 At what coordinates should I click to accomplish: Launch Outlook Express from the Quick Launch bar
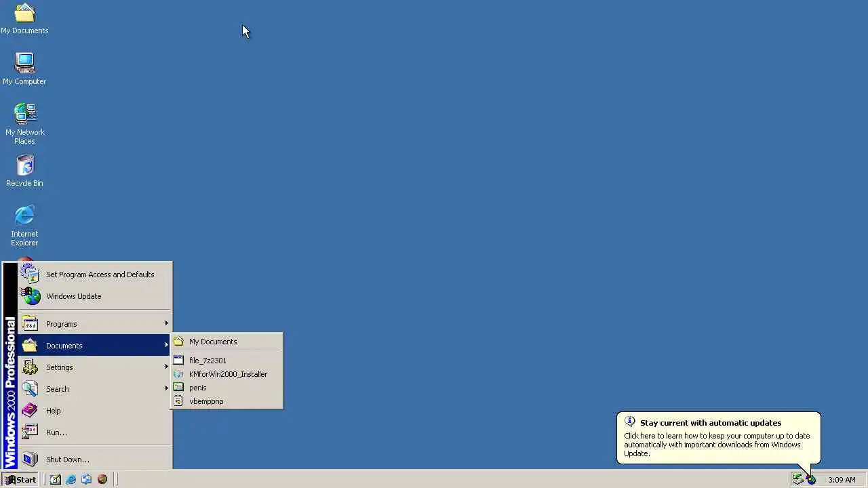click(x=87, y=479)
